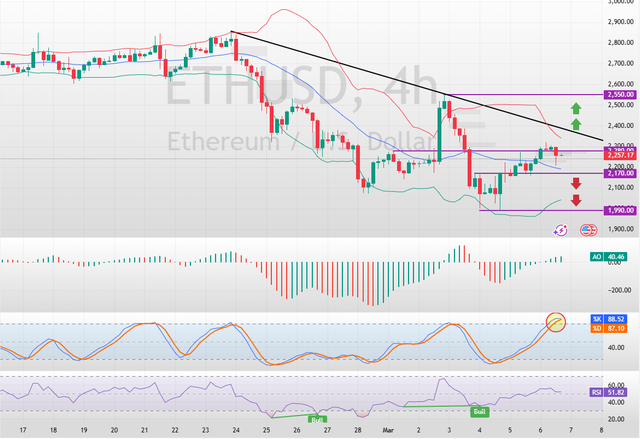The width and height of the screenshot is (640, 439).
Task: Click the 40.00 label in stochastic pane
Action: (616, 348)
